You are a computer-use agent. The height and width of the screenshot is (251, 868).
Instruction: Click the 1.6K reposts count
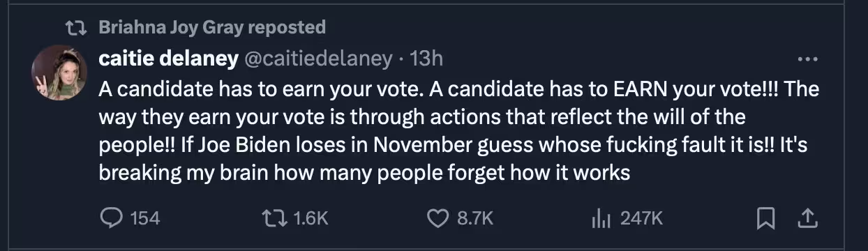click(311, 219)
